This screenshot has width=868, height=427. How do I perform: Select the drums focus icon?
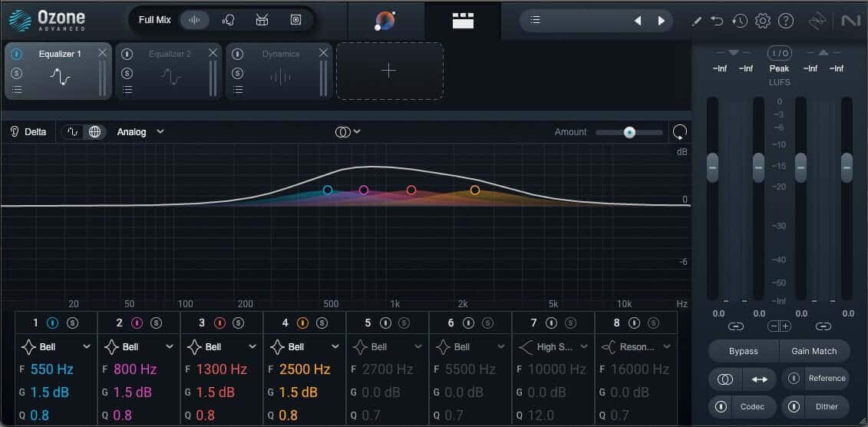(x=262, y=20)
